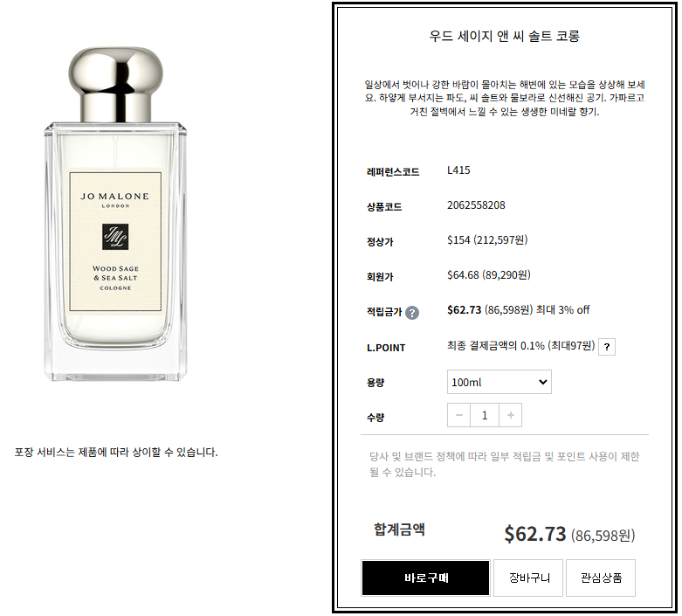Click the Jo Malone perfume bottle image
Screen dimensions: 682x616
pos(115,214)
